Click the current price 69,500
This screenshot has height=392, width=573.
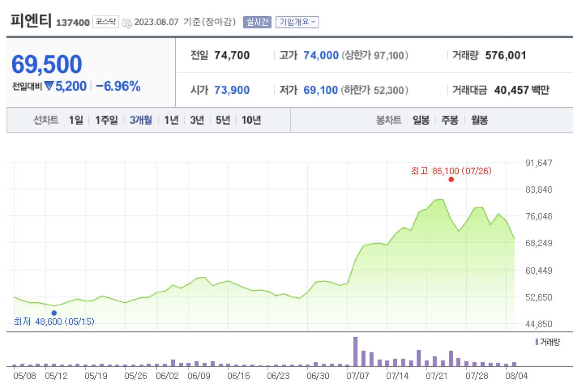point(46,64)
